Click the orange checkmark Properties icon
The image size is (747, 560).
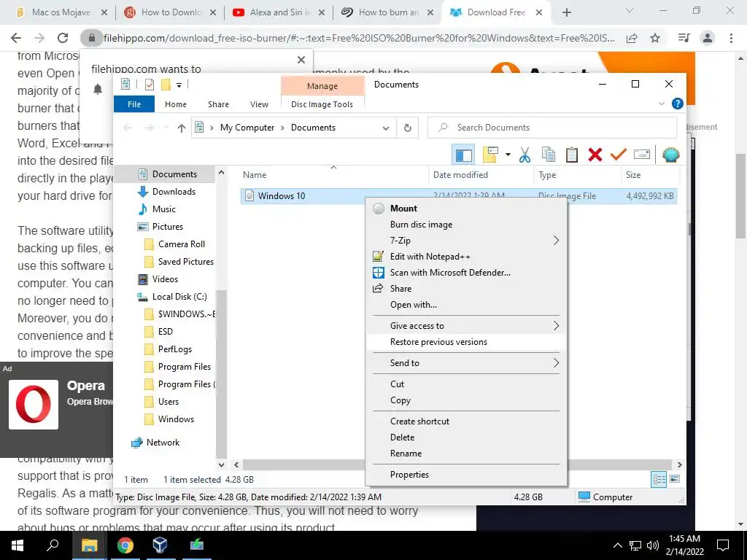[x=619, y=155]
